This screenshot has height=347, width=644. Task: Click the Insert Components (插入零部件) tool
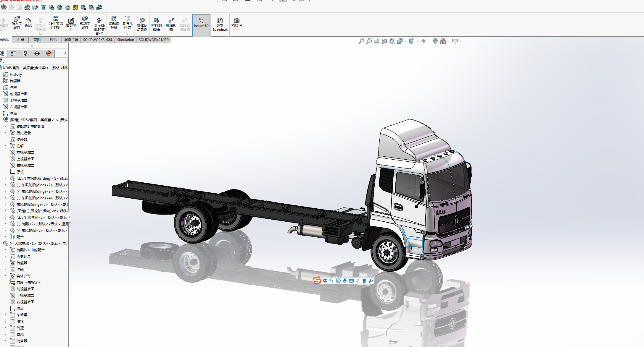pyautogui.click(x=17, y=23)
